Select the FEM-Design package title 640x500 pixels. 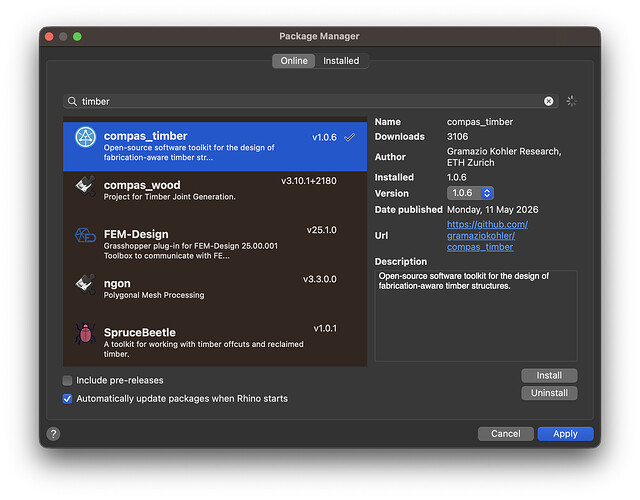click(x=136, y=234)
